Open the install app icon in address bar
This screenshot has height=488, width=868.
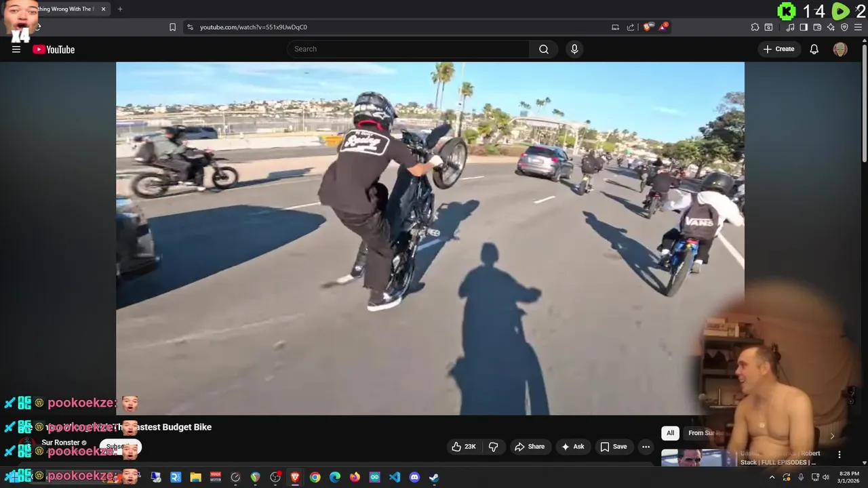coord(615,27)
